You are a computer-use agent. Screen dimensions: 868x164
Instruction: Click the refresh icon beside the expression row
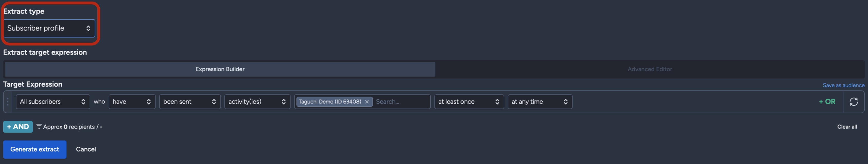(x=854, y=102)
